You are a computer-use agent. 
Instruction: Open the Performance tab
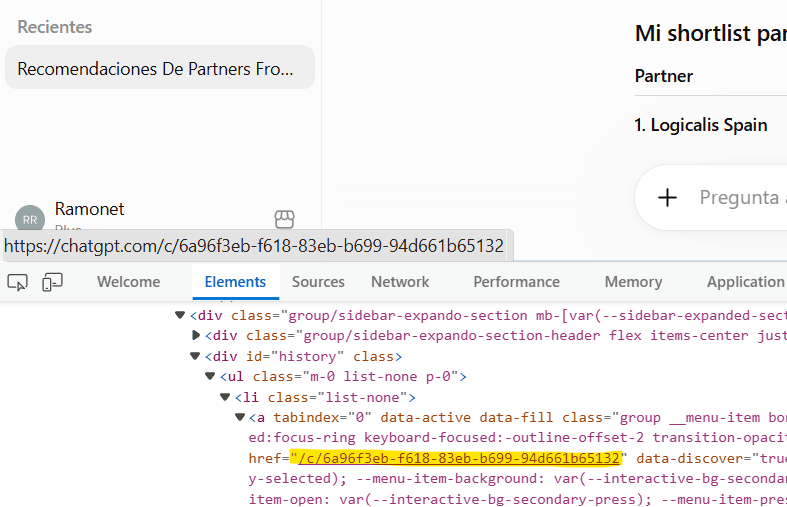(516, 282)
